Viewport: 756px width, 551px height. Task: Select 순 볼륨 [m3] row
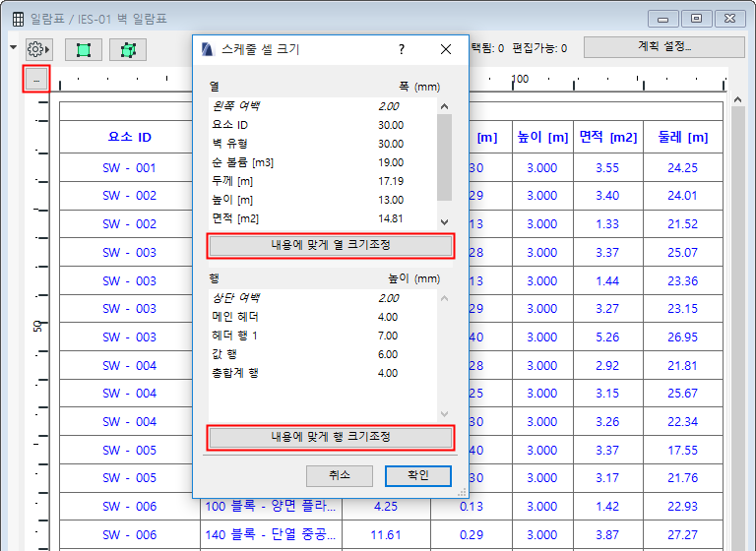click(323, 162)
